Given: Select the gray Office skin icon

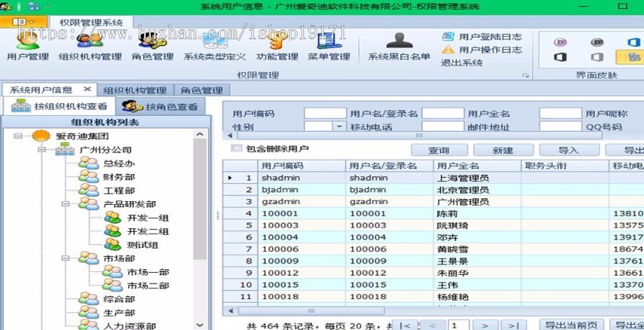Looking at the screenshot, I should tap(597, 57).
